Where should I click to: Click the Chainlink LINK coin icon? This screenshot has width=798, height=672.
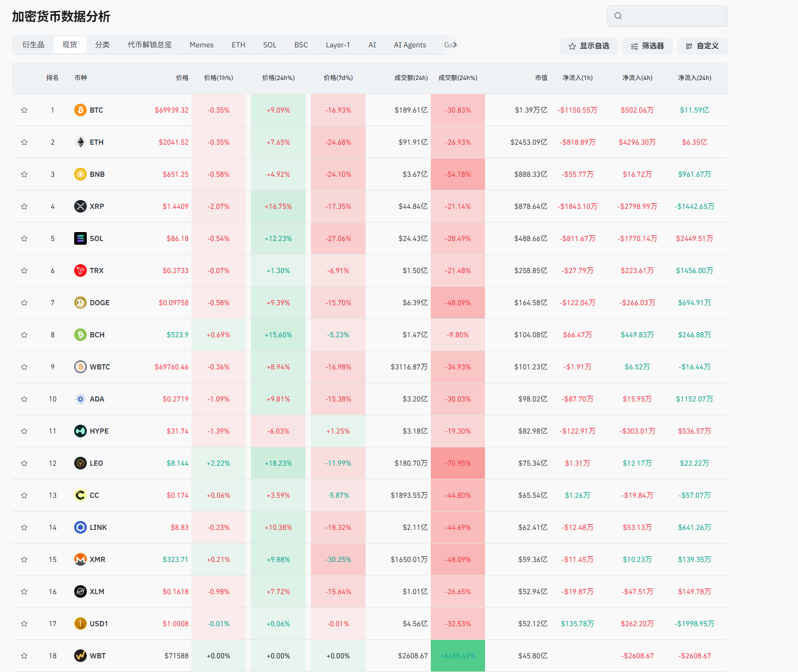80,527
